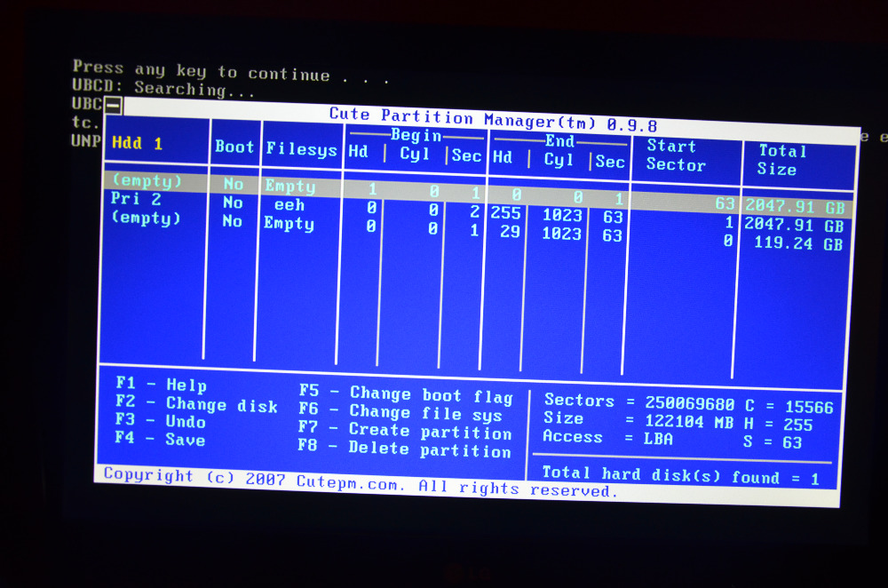Click the Access mode value "LBA"

pos(658,439)
